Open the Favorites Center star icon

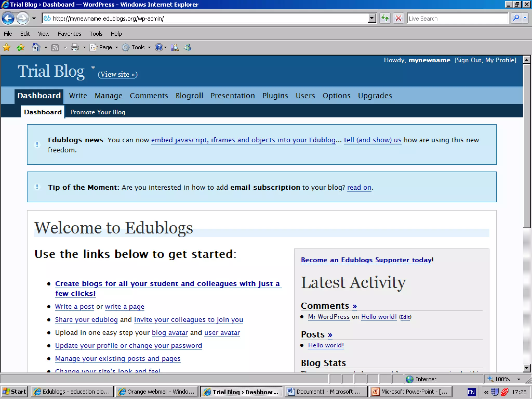(x=6, y=47)
